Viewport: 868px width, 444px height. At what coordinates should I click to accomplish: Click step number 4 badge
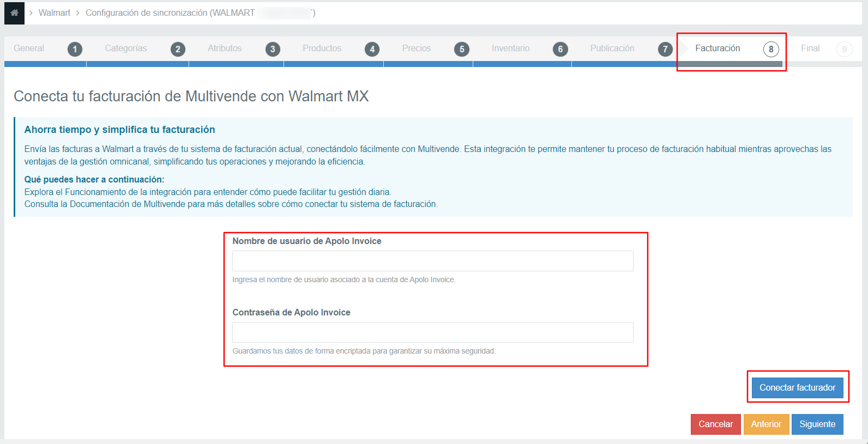pos(372,50)
